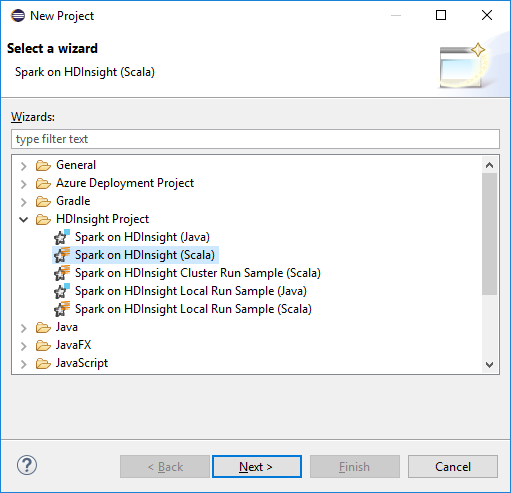This screenshot has width=511, height=493.
Task: Click the Spark on HDInsight (Scala) wizard icon
Action: [x=62, y=255]
